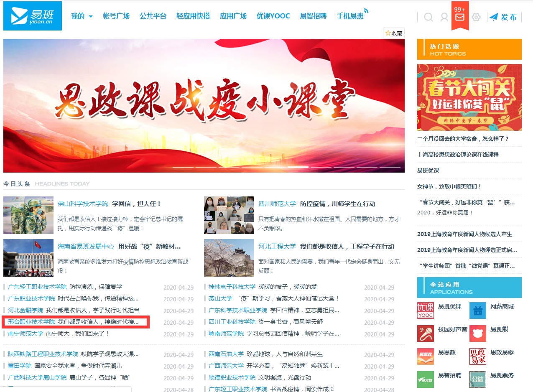This screenshot has width=533, height=392.
Task: Open the settings gear icon
Action: (476, 17)
